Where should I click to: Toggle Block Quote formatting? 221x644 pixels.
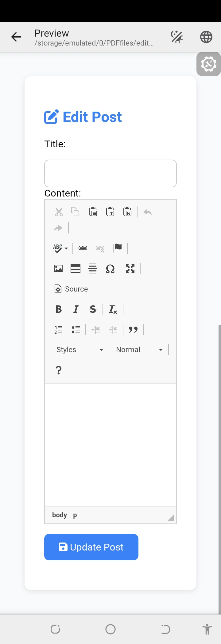(x=133, y=329)
